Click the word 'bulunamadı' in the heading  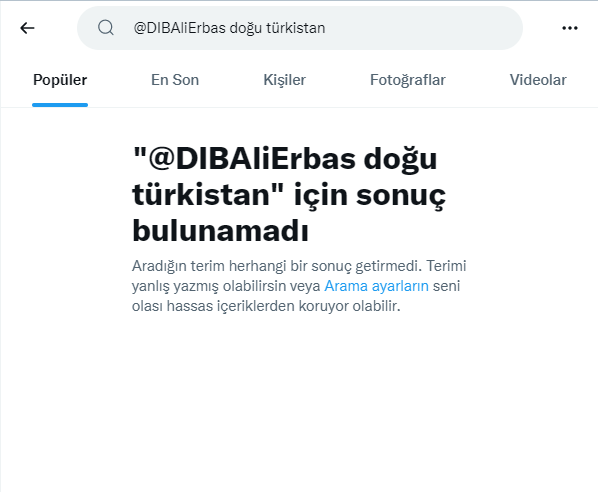pyautogui.click(x=220, y=231)
